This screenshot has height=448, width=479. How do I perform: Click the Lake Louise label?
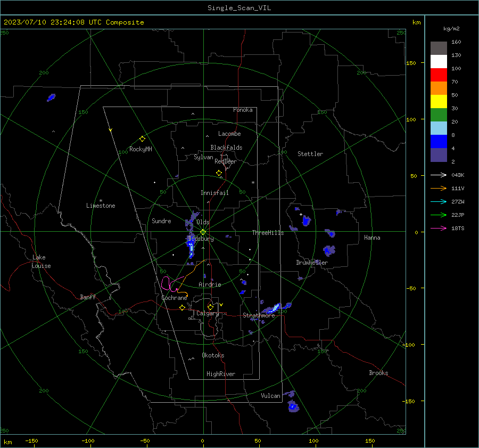41,262
